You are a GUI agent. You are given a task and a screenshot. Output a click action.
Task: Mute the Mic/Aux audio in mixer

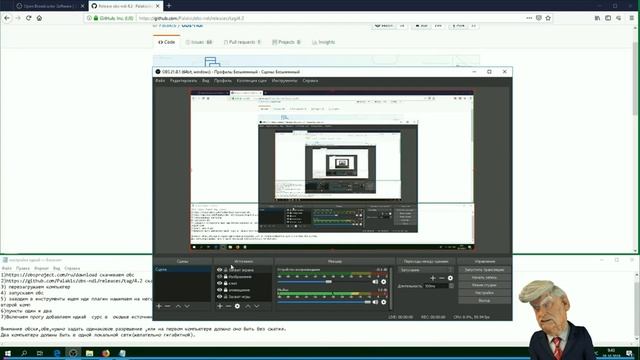(375, 302)
